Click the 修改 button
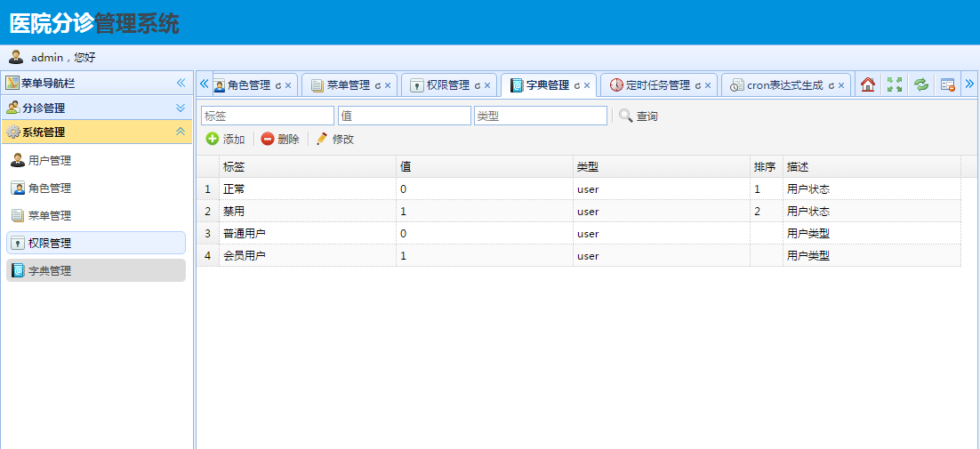 click(x=335, y=140)
